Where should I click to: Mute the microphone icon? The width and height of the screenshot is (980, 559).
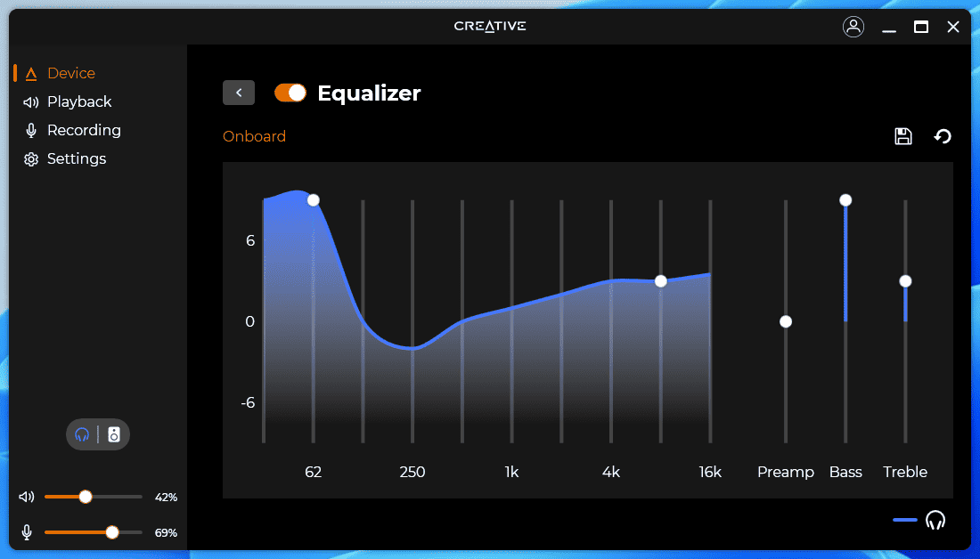pos(27,532)
